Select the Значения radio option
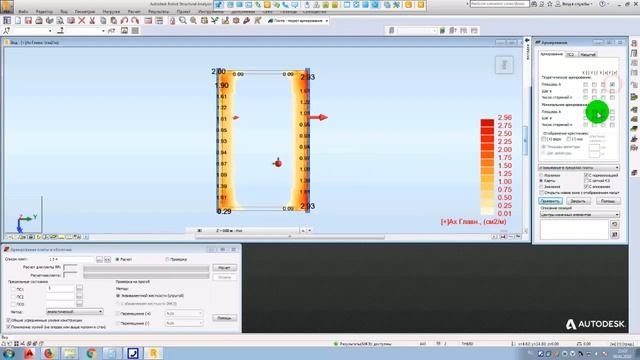640x360 pixels. coord(542,186)
